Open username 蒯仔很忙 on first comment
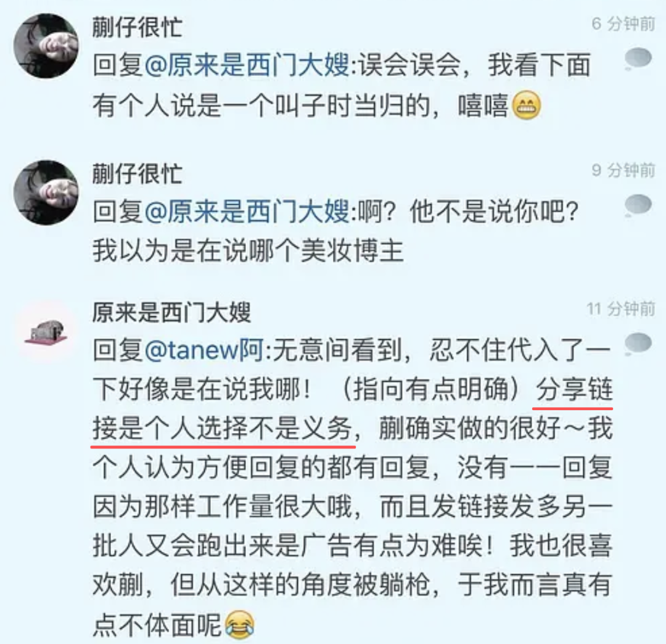 (x=138, y=27)
